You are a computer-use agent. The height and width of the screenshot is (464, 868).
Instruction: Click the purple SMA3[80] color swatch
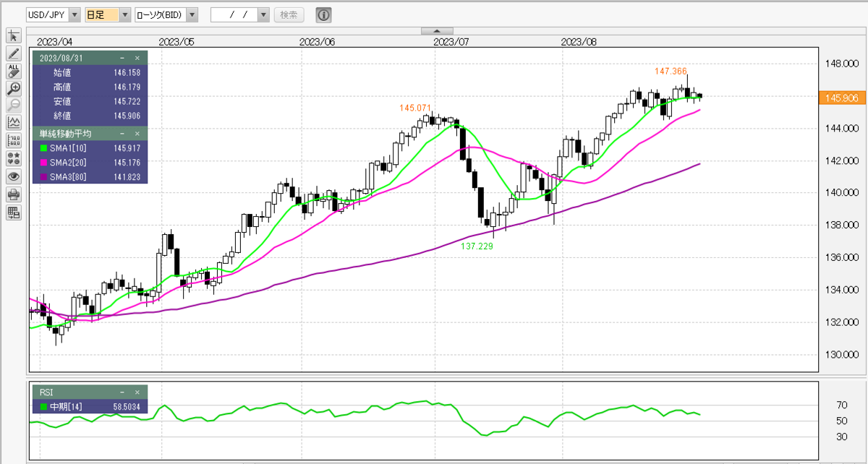pos(43,176)
